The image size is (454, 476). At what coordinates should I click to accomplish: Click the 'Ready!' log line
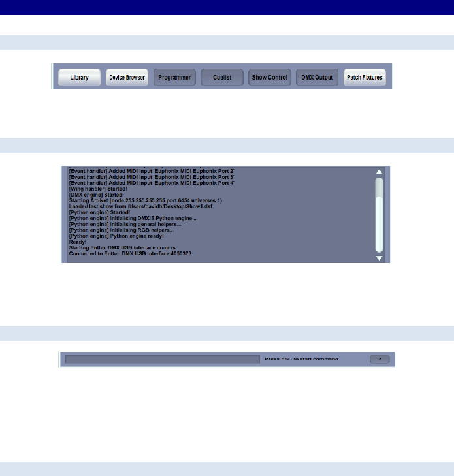tap(78, 242)
